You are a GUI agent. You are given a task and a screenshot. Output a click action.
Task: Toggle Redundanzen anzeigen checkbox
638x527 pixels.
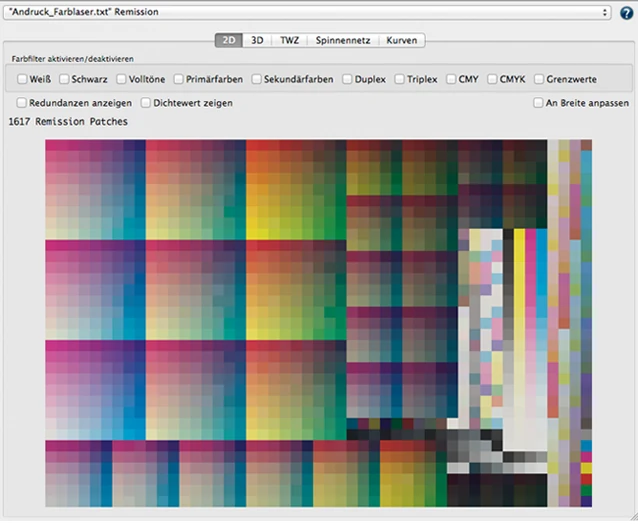pyautogui.click(x=22, y=103)
